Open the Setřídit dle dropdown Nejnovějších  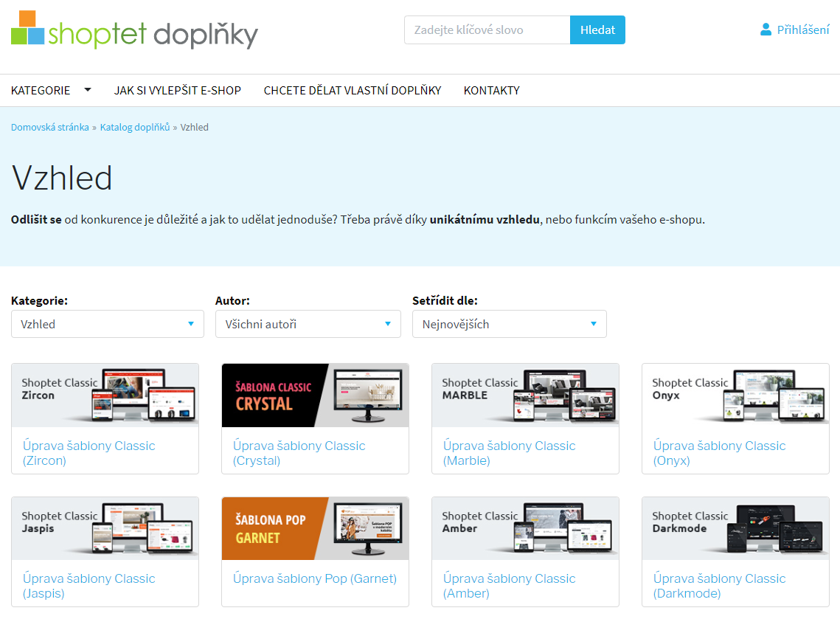pyautogui.click(x=509, y=324)
